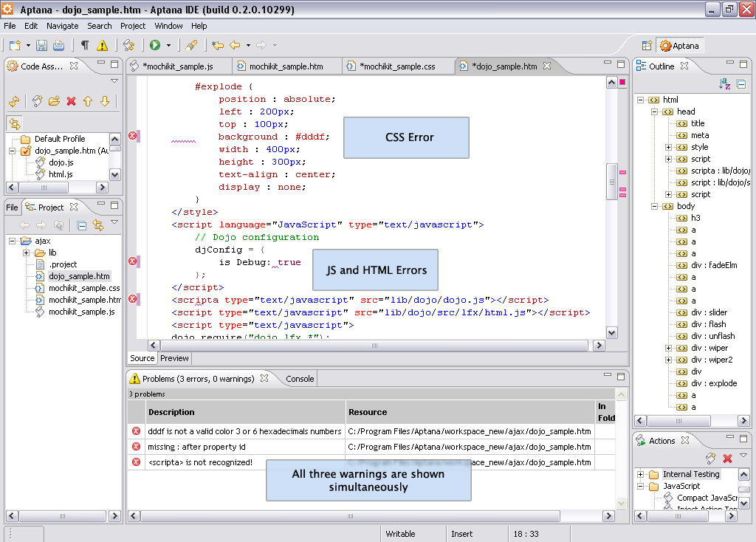Screen dimensions: 756x542
Task: Toggle show whitespace characters (pilcrow) icon
Action: pos(85,45)
